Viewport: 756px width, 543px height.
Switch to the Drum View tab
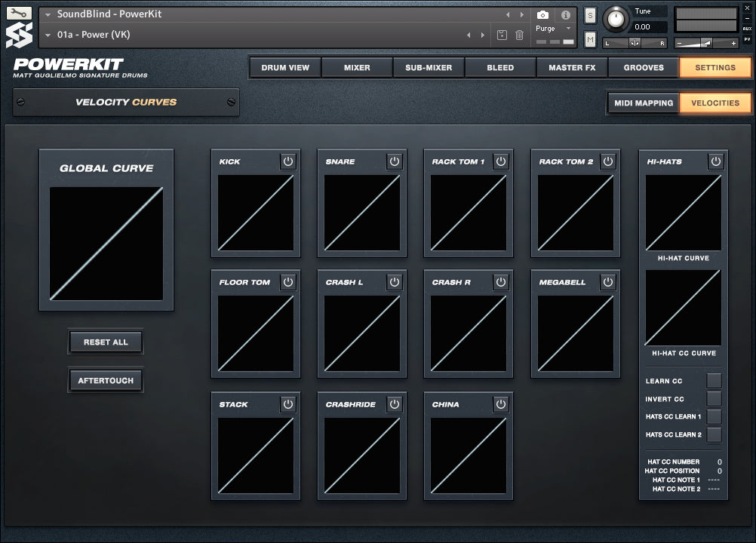coord(285,67)
